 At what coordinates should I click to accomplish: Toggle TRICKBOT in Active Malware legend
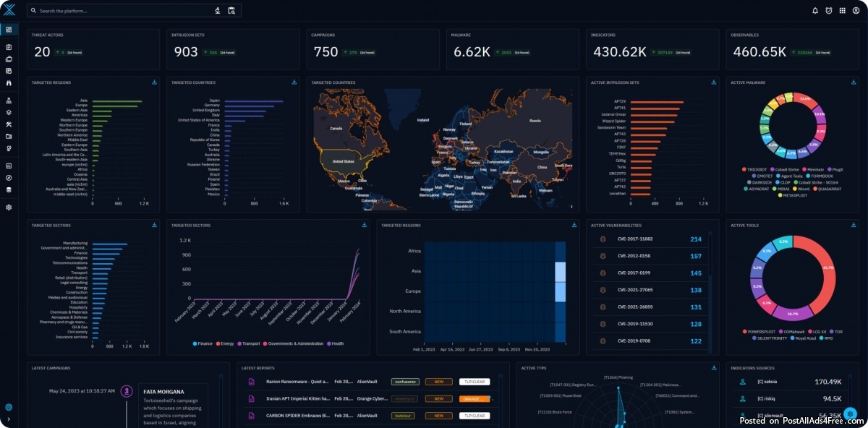[x=758, y=169]
